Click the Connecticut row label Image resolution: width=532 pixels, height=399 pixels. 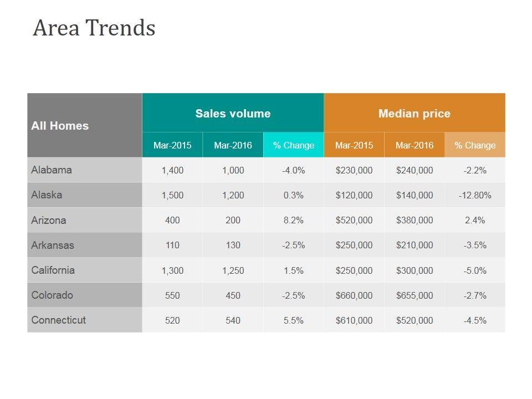click(x=59, y=320)
